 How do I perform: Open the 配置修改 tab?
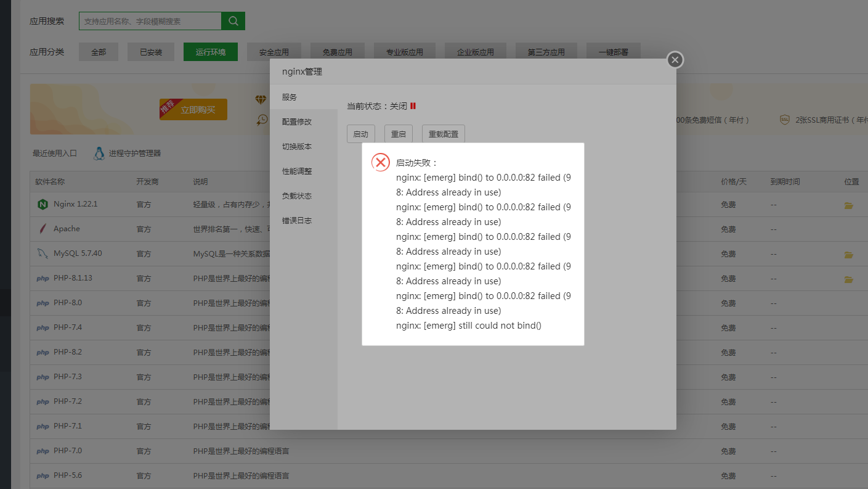coord(304,122)
